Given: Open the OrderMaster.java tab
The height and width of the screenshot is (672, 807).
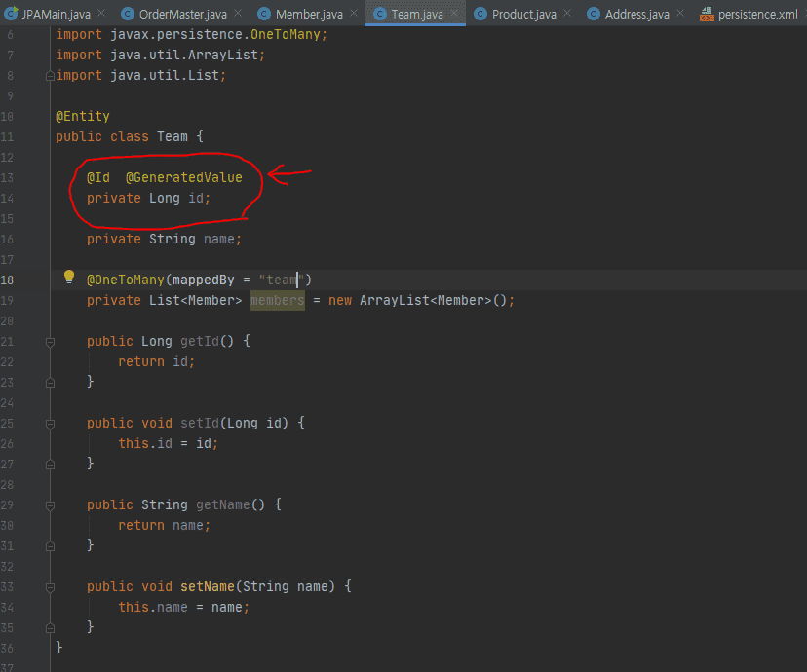Looking at the screenshot, I should [182, 14].
